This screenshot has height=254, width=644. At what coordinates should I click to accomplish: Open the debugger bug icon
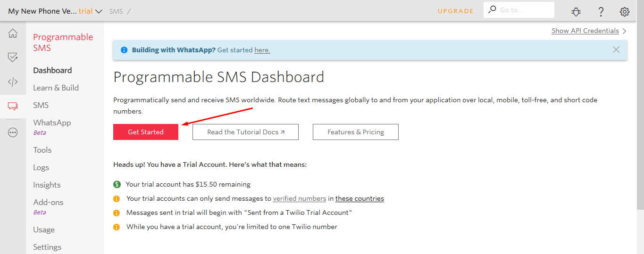pyautogui.click(x=576, y=11)
